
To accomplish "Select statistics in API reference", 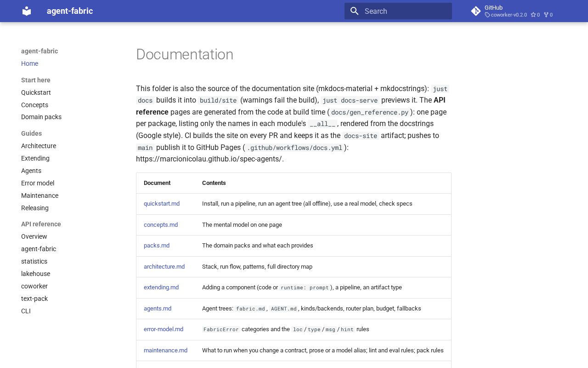I will tap(34, 261).
